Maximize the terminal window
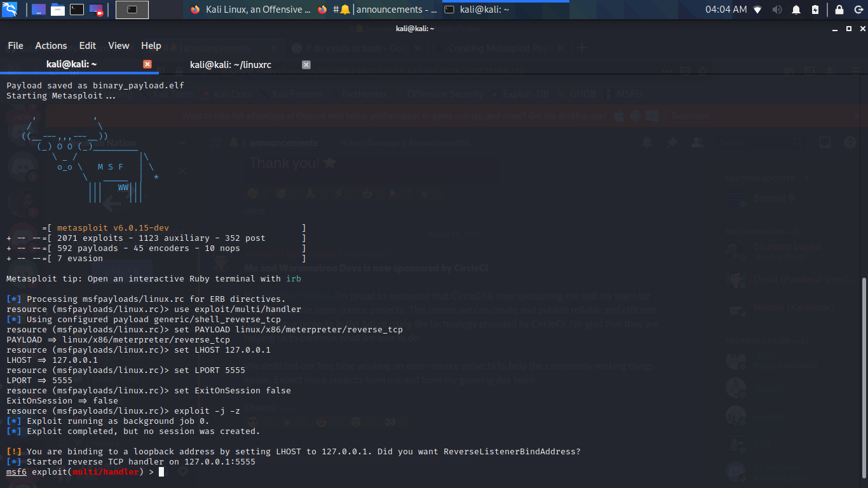This screenshot has width=868, height=488. (849, 29)
